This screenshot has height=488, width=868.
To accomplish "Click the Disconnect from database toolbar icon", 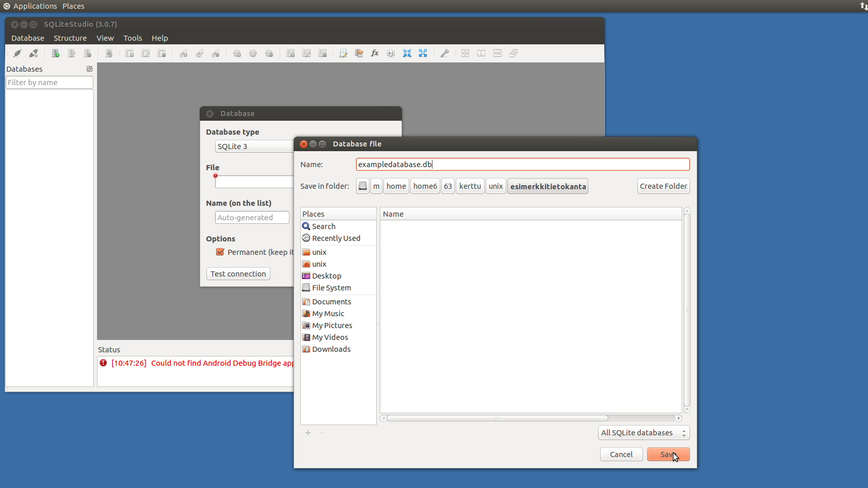I will (34, 53).
